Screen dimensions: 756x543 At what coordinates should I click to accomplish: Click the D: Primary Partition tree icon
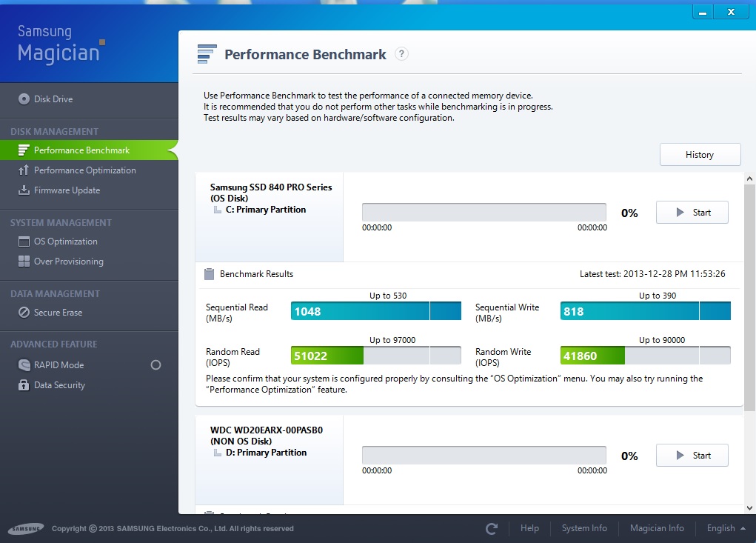coord(218,453)
